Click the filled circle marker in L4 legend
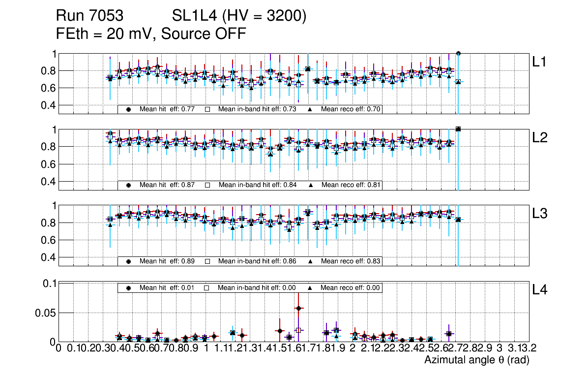The width and height of the screenshot is (588, 380). tap(129, 288)
